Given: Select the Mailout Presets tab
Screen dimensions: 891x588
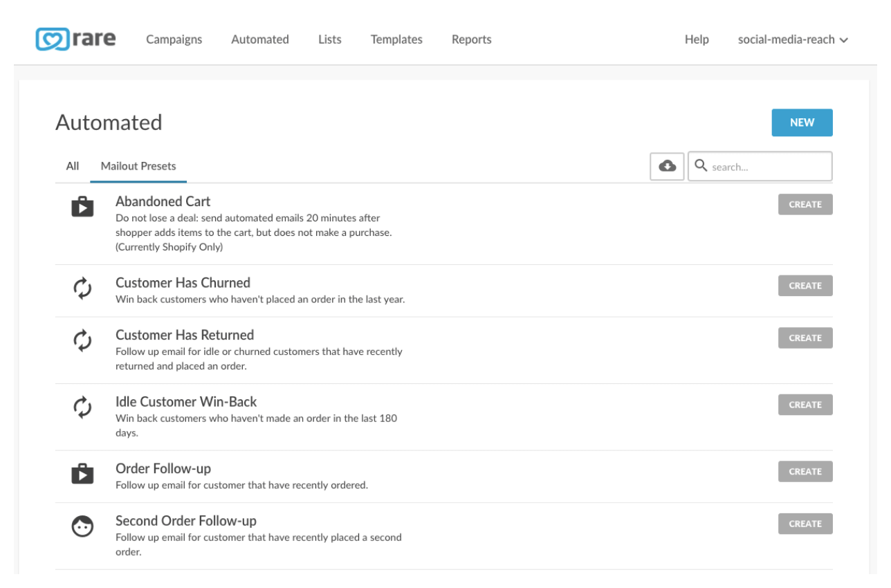Looking at the screenshot, I should coord(138,166).
